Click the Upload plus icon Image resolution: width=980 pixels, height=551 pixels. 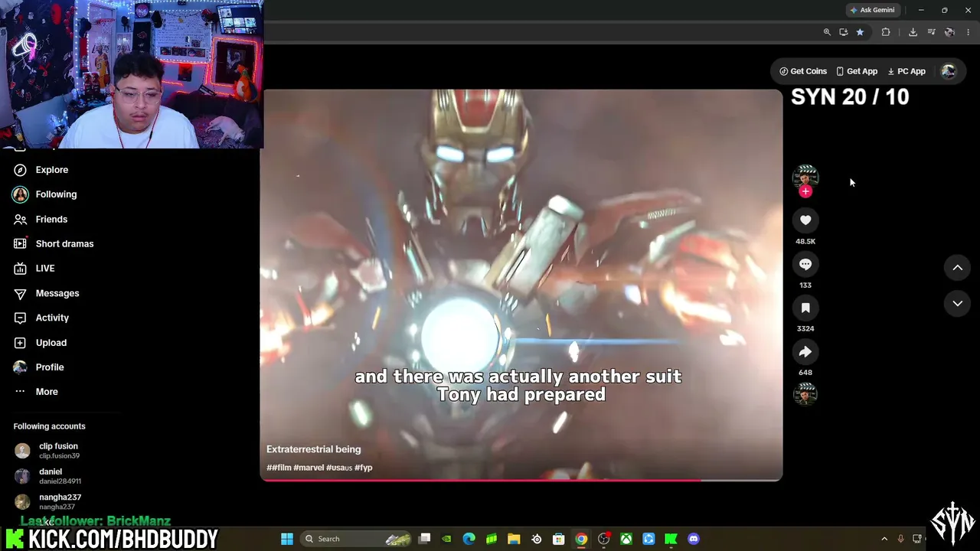tap(20, 343)
